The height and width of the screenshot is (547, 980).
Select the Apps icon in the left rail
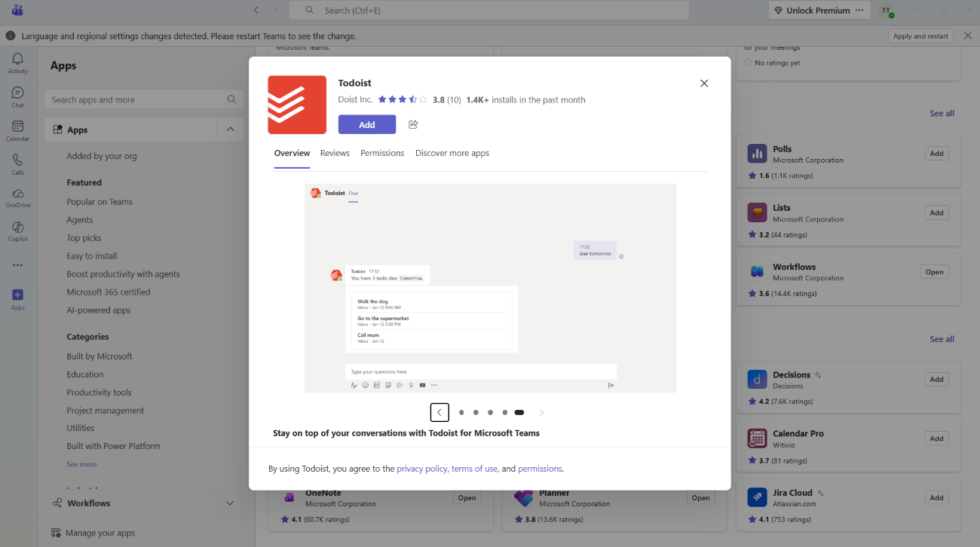(17, 299)
